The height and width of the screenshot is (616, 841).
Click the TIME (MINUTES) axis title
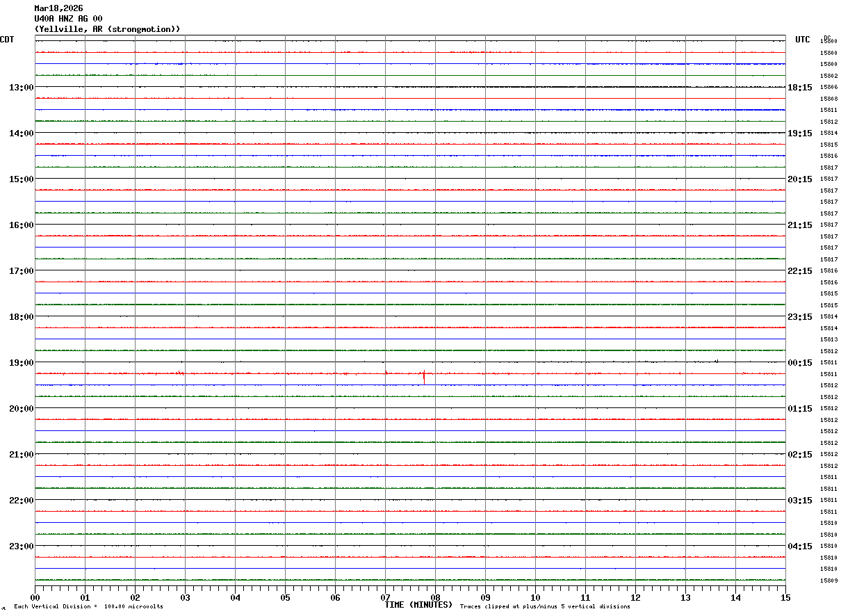pos(418,605)
